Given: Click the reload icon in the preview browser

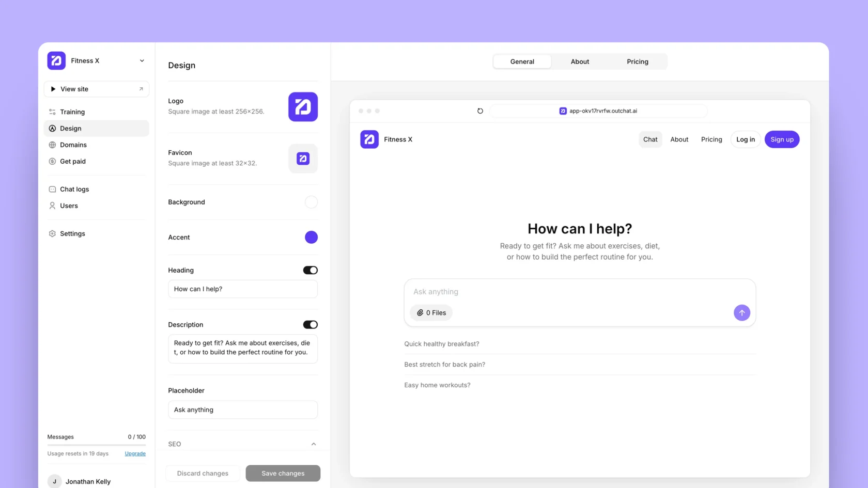Looking at the screenshot, I should [480, 111].
